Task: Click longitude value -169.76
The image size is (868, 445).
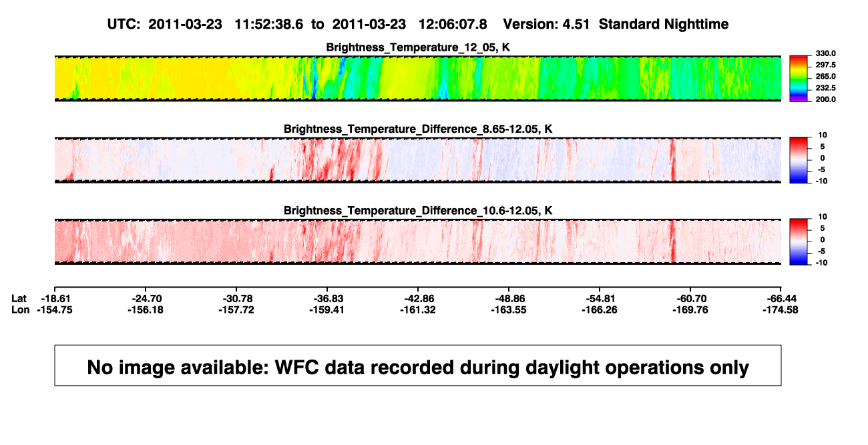Action: 690,310
